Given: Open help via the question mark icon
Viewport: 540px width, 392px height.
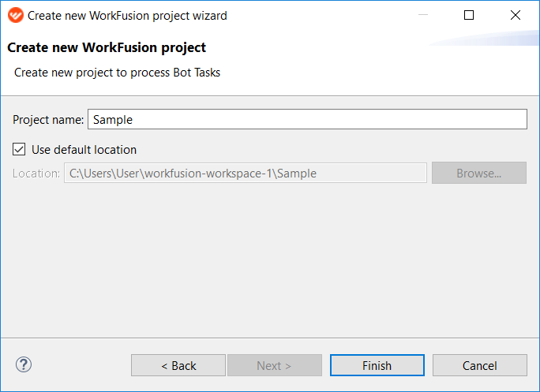Looking at the screenshot, I should click(24, 364).
